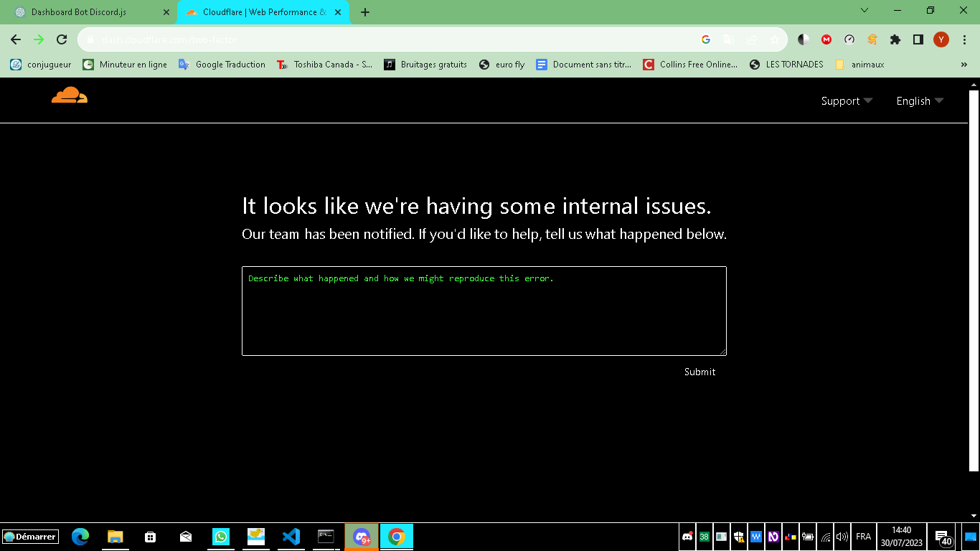Open the conjugueur bookmark
The image size is (980, 551).
coord(41,65)
